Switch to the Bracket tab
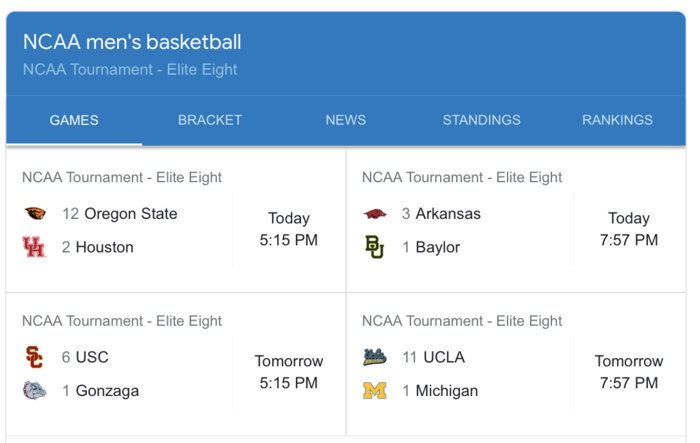Image resolution: width=700 pixels, height=443 pixels. point(210,120)
